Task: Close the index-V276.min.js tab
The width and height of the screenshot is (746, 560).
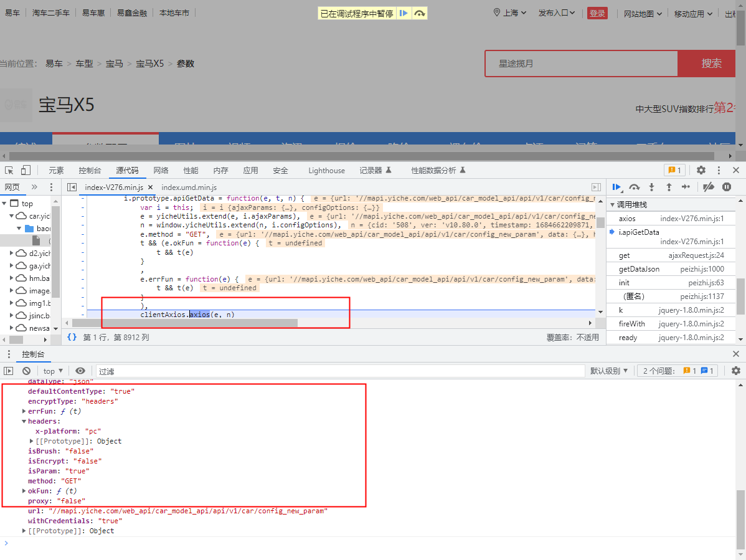Action: pos(150,187)
